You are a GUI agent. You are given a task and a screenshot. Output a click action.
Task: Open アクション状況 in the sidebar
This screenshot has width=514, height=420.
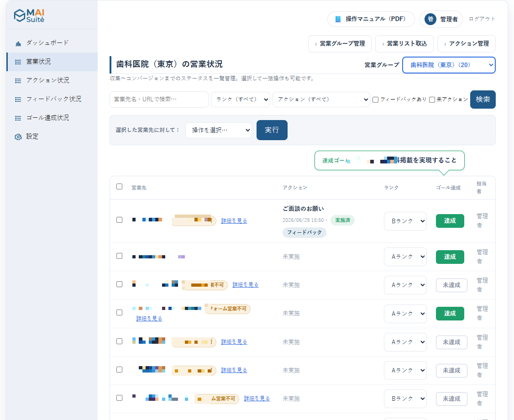coord(52,80)
